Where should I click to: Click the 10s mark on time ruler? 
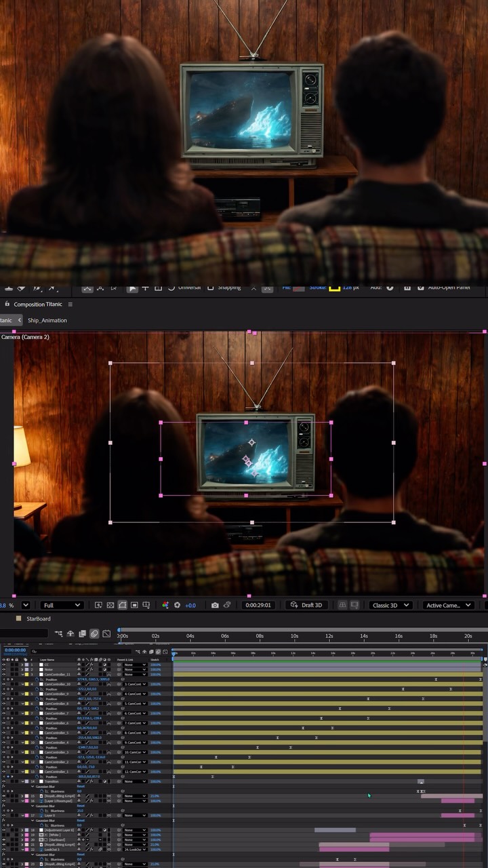click(294, 636)
